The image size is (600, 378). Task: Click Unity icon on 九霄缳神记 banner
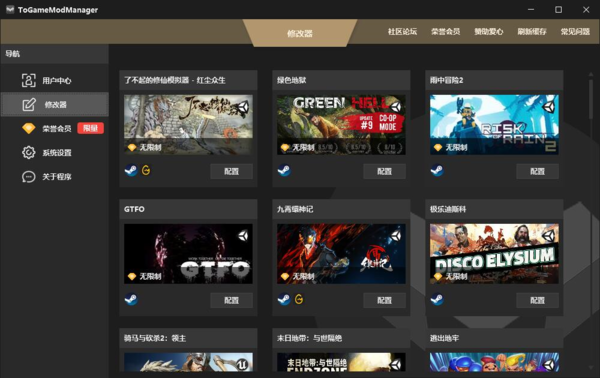tap(396, 236)
